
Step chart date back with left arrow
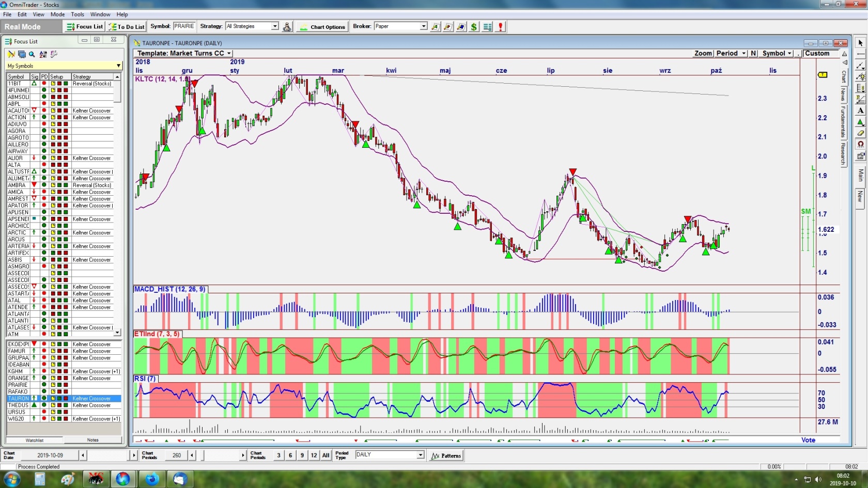83,455
